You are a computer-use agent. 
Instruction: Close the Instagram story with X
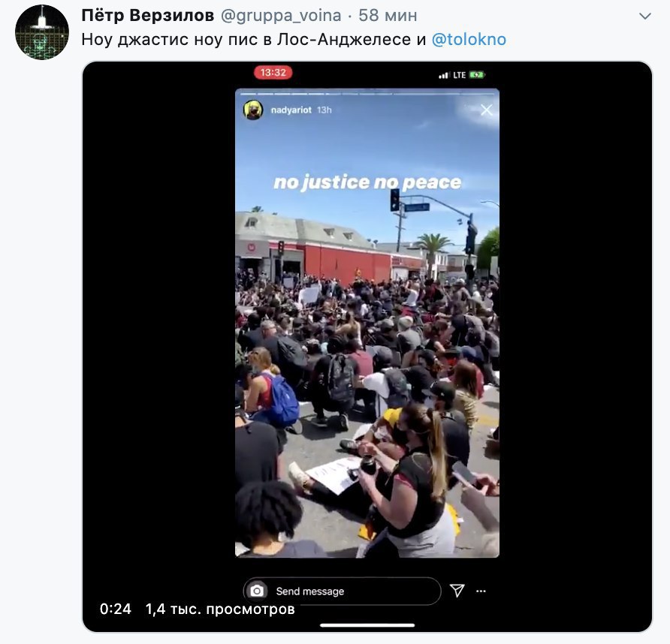click(x=486, y=110)
